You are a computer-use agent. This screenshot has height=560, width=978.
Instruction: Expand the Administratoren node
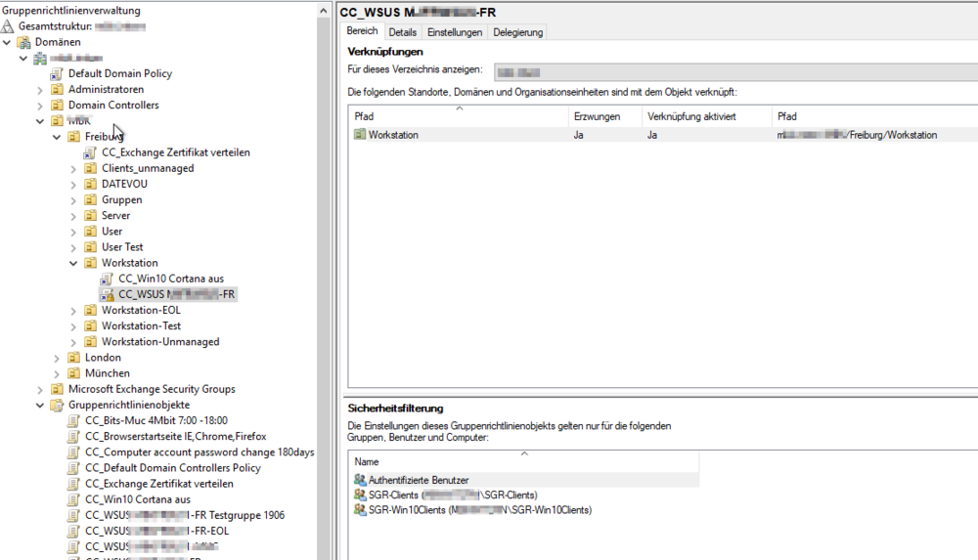click(40, 90)
